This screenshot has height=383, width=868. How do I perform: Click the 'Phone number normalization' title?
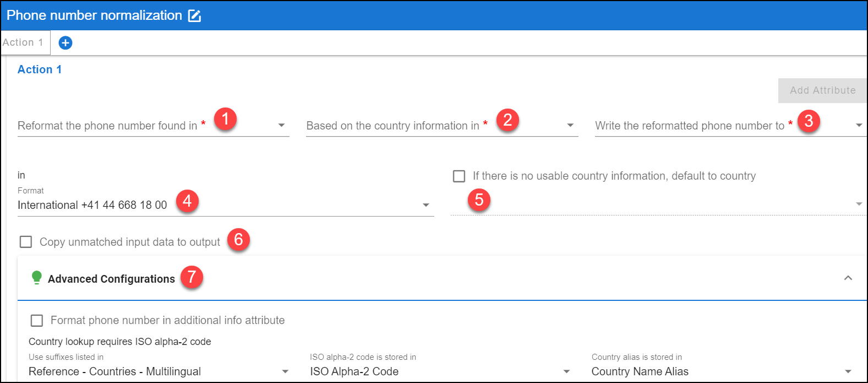pyautogui.click(x=94, y=15)
